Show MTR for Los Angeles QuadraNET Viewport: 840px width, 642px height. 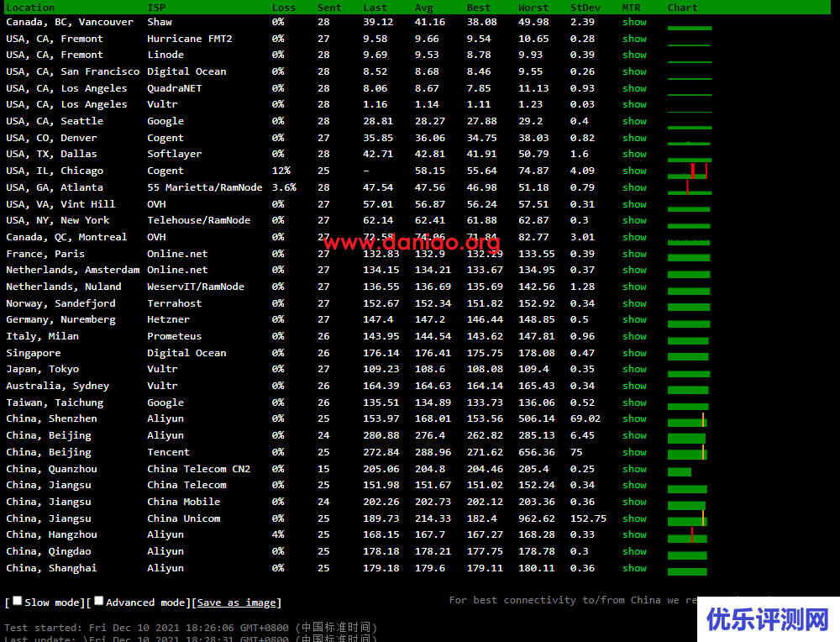point(634,88)
